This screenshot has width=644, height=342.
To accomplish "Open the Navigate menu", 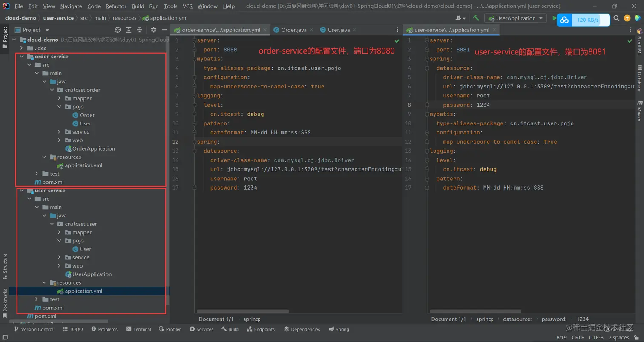I will click(71, 6).
